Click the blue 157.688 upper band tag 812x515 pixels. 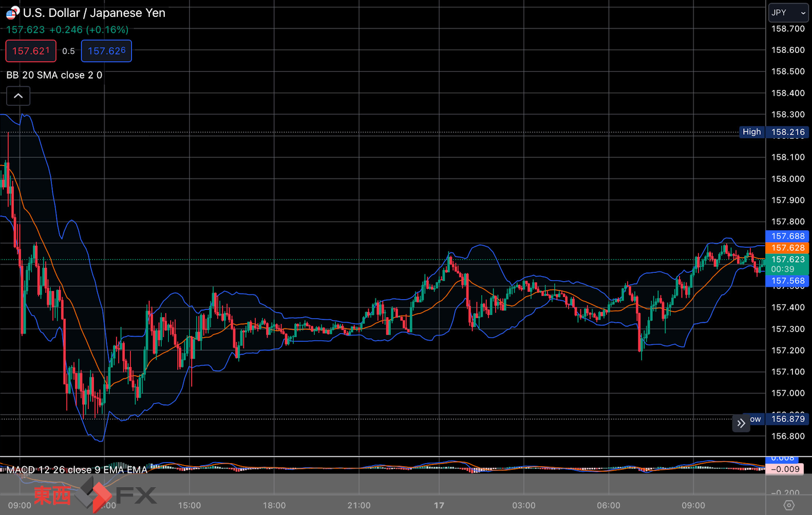click(x=787, y=236)
